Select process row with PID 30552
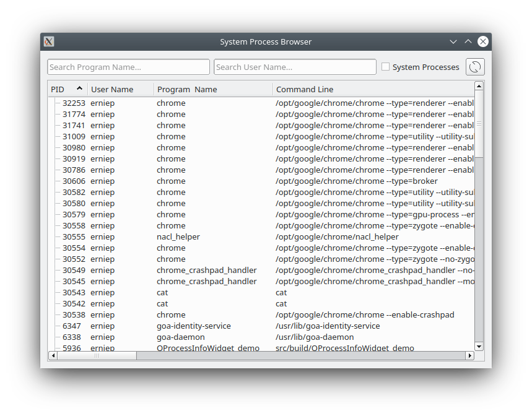Screen dimensions: 532x416 pyautogui.click(x=261, y=259)
